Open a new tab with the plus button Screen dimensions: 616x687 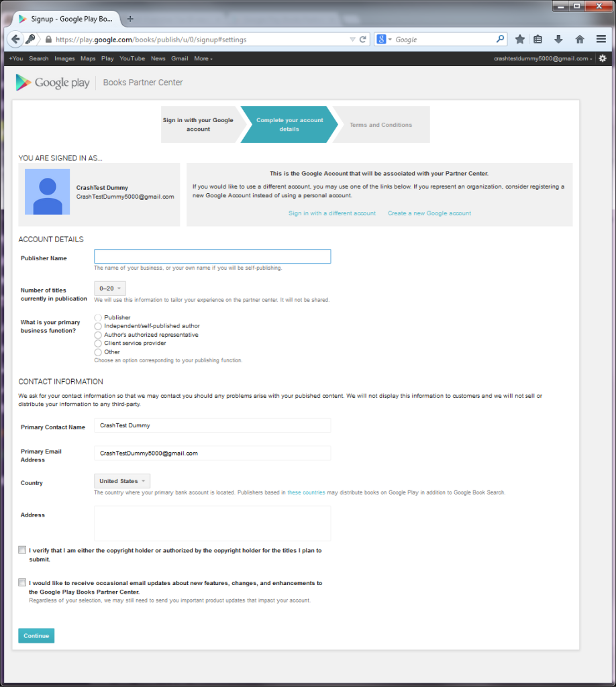[130, 19]
